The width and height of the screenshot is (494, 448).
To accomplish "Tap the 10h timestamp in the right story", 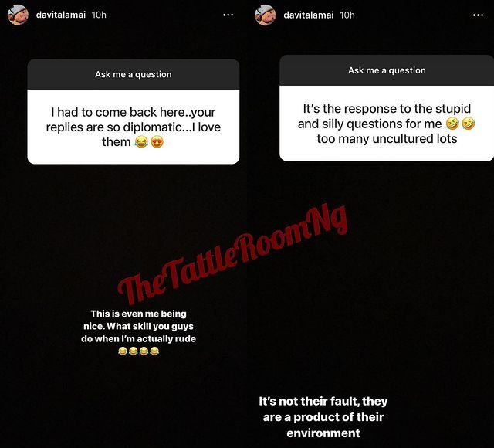I will [x=347, y=15].
